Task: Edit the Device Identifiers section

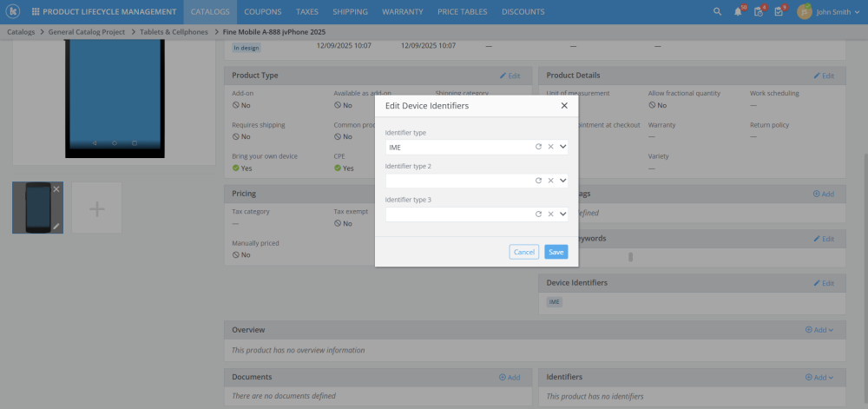Action: click(824, 283)
